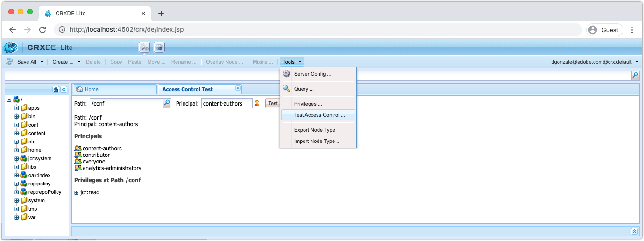
Task: Open the Save All dropdown arrow
Action: [x=42, y=62]
